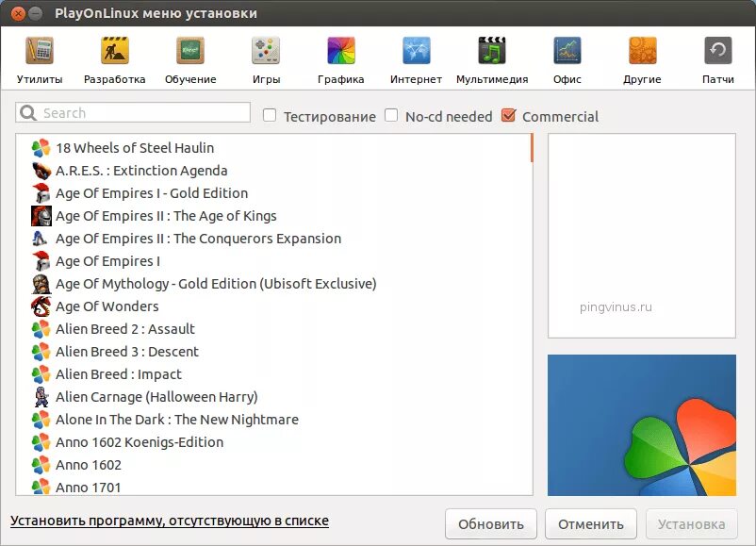
Task: Enable the Тестирование checkbox
Action: point(270,115)
